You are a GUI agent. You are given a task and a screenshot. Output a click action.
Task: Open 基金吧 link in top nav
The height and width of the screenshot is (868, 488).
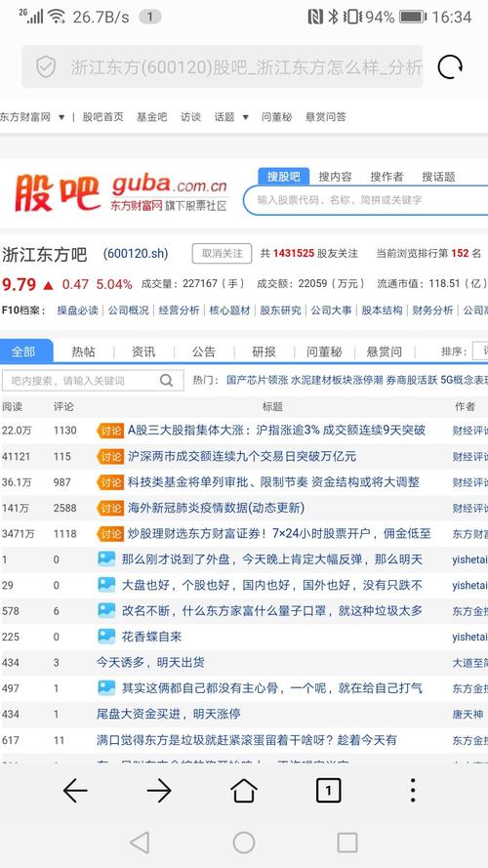[x=152, y=117]
